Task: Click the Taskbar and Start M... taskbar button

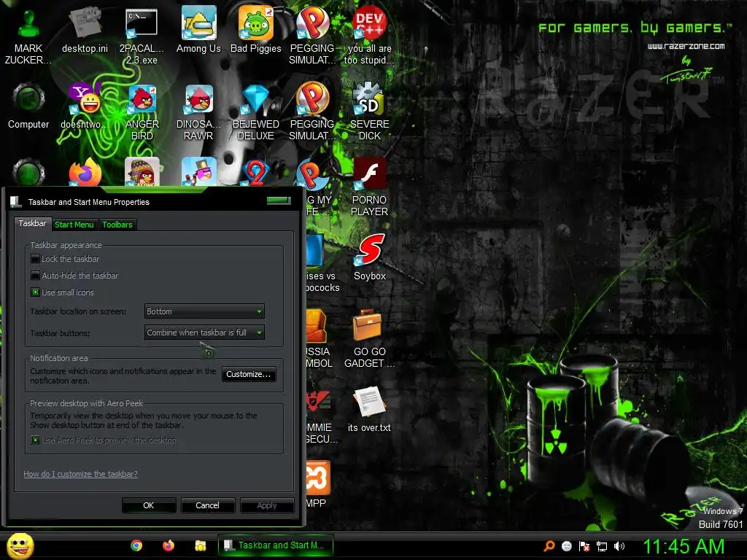Action: (275, 545)
